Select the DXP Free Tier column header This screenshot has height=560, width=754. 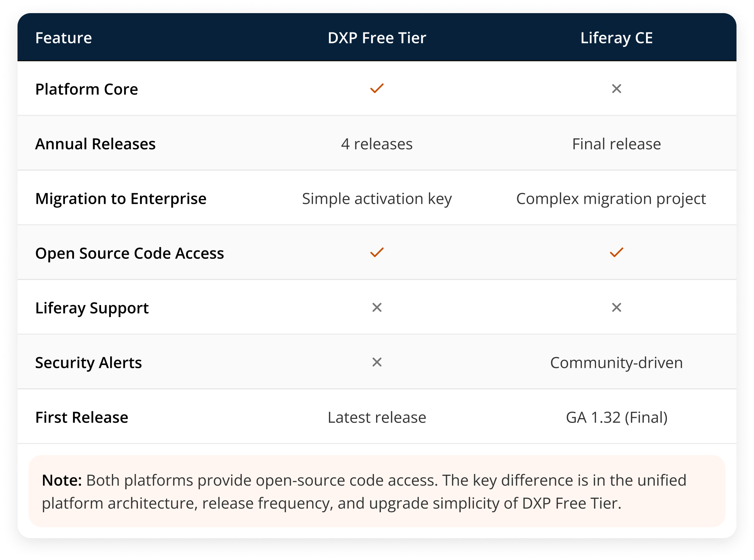(x=377, y=38)
